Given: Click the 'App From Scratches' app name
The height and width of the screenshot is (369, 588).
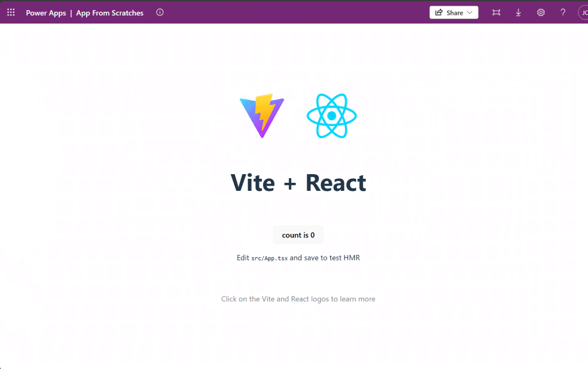Looking at the screenshot, I should coord(110,13).
